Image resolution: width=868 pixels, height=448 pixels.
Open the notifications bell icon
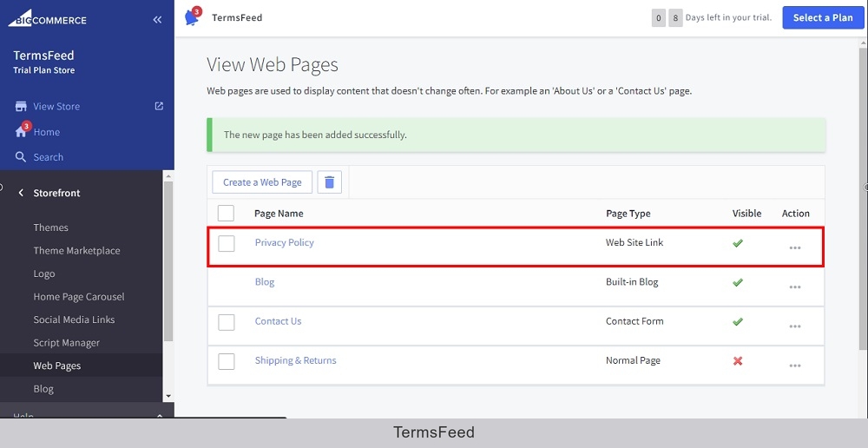point(192,17)
